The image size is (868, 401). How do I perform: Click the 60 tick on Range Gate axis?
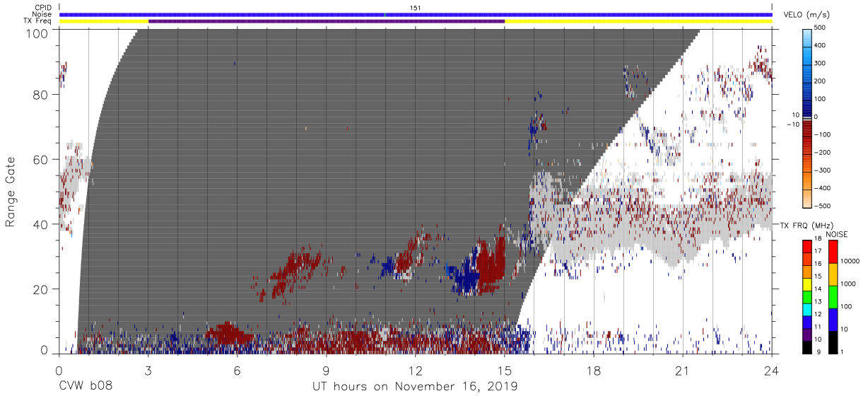(42, 160)
